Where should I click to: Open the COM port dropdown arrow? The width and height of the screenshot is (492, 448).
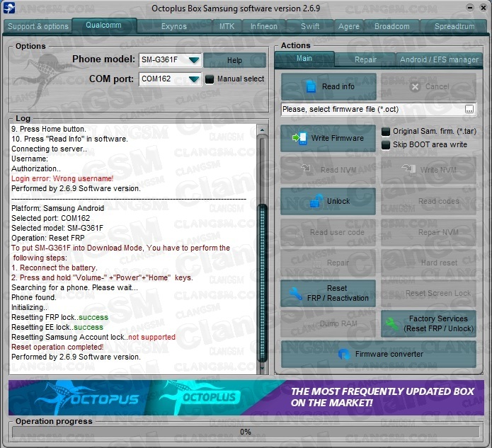pyautogui.click(x=194, y=79)
